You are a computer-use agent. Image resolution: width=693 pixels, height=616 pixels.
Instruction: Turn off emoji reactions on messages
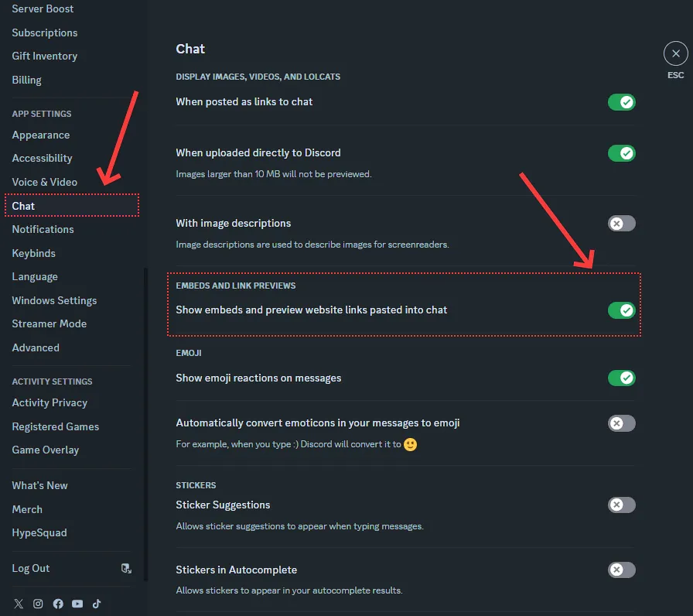[x=621, y=378]
